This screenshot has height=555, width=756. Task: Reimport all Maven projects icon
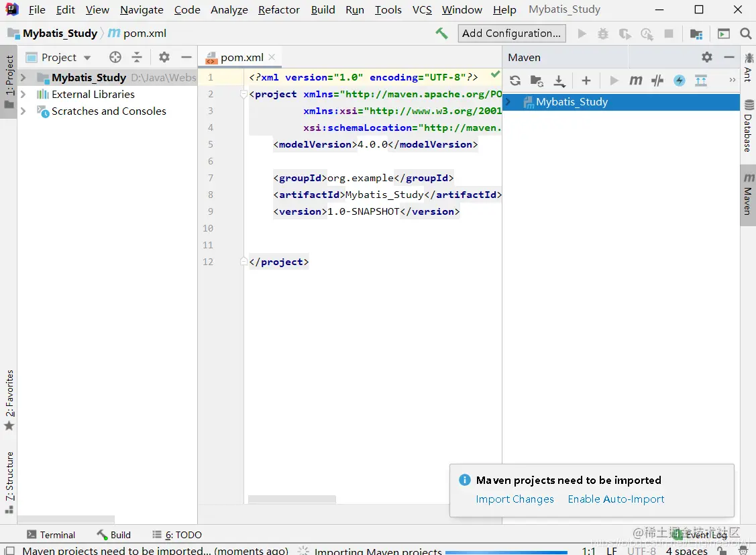(515, 81)
